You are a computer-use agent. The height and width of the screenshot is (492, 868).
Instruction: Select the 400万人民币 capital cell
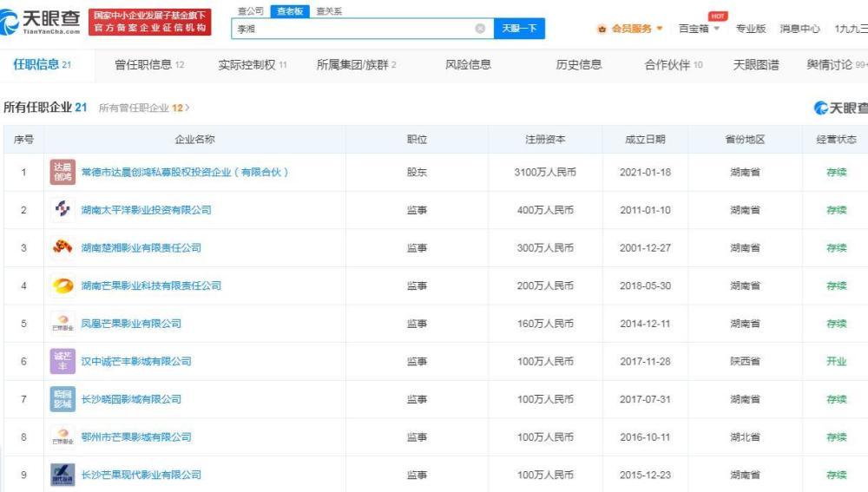[x=545, y=210]
